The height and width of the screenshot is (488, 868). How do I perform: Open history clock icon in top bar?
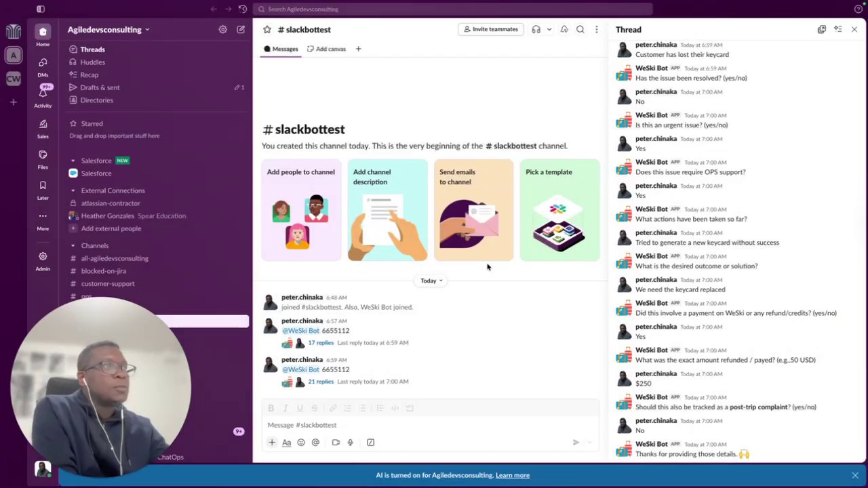pos(243,9)
